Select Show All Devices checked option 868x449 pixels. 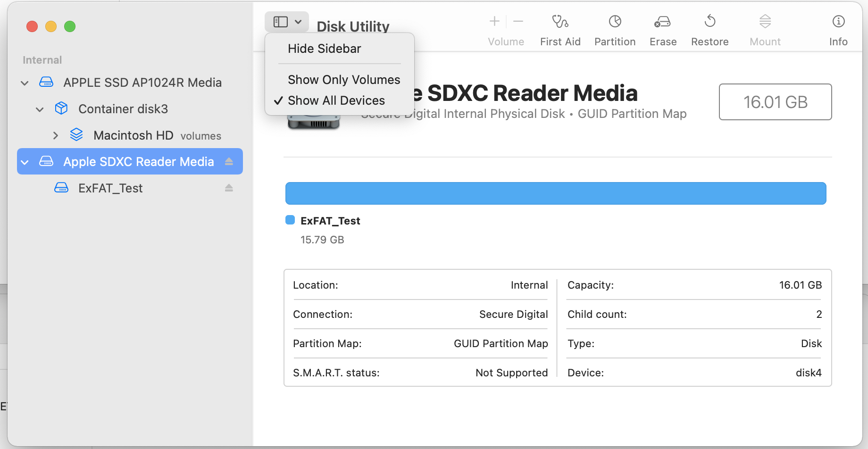click(336, 100)
